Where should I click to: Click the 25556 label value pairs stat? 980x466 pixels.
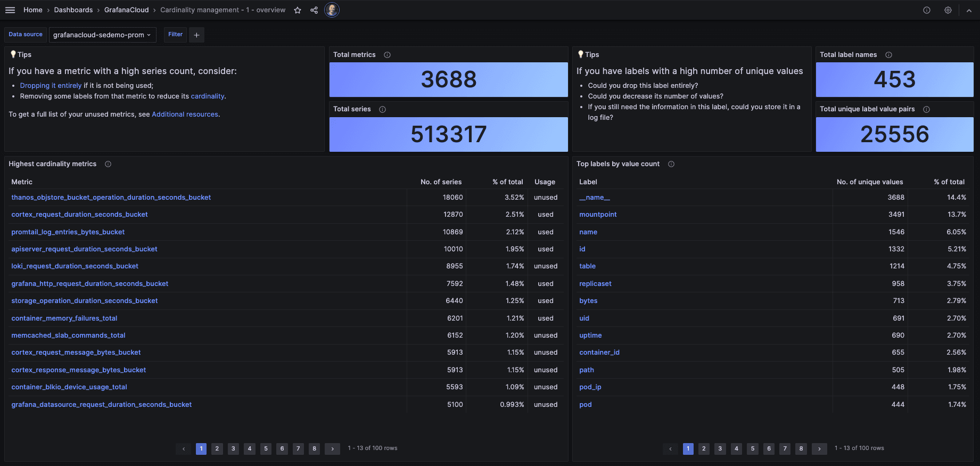click(894, 134)
